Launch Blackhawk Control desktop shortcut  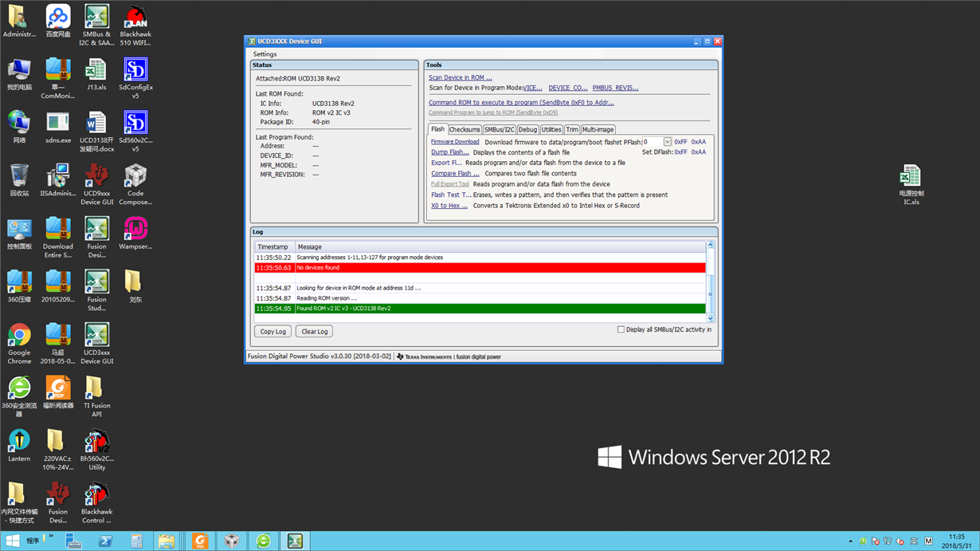[x=96, y=503]
